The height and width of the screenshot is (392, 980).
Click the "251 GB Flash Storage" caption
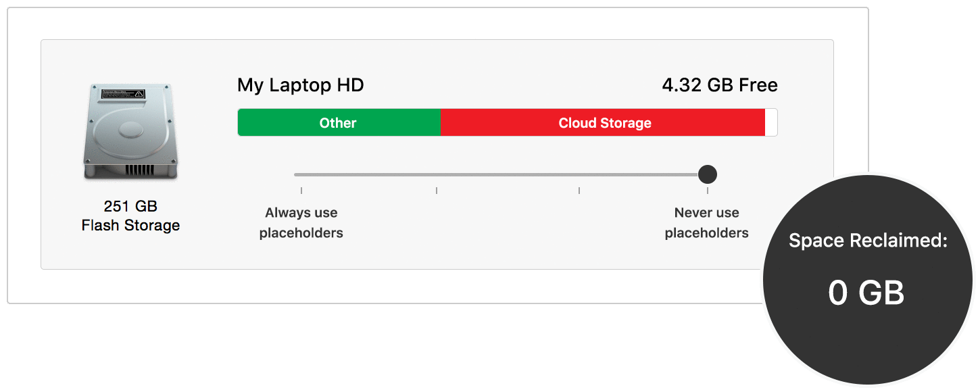click(x=130, y=216)
